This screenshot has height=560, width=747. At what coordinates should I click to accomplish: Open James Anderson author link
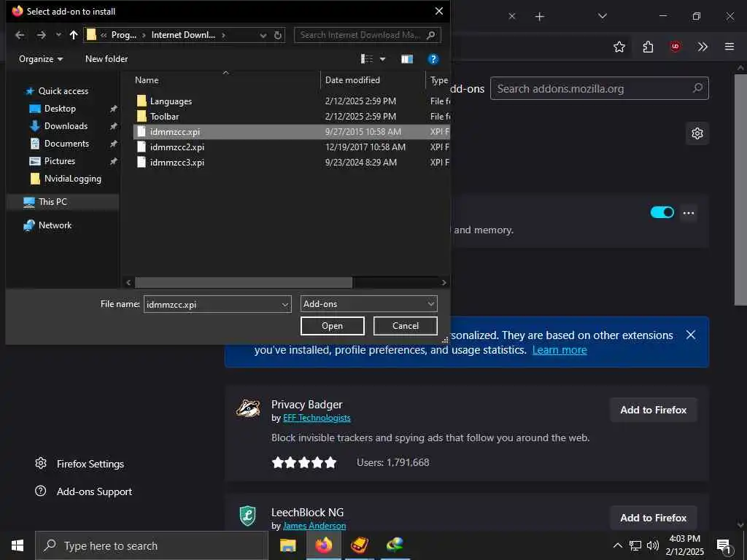click(x=314, y=526)
